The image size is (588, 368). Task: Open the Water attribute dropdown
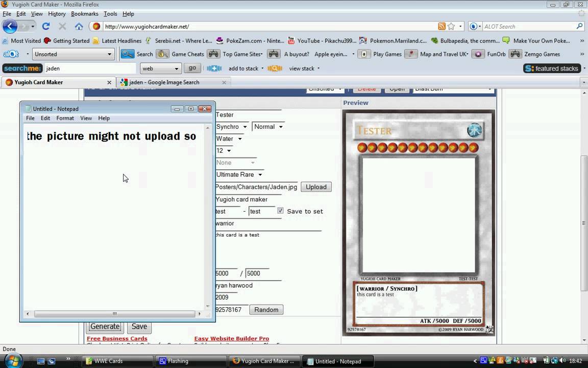point(229,139)
